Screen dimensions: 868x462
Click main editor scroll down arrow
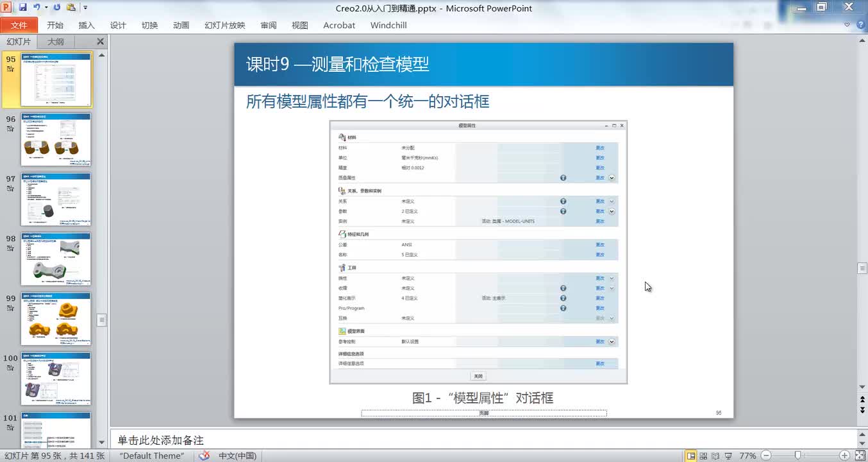pyautogui.click(x=862, y=387)
